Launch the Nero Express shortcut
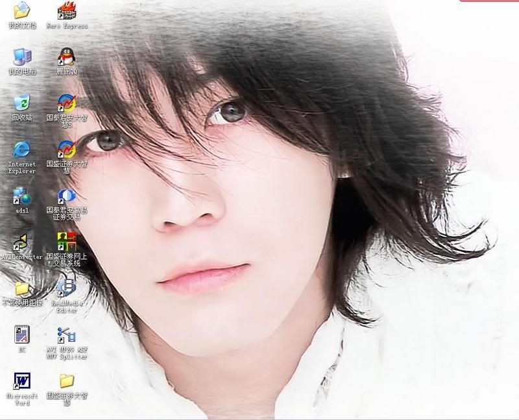This screenshot has height=420, width=519. (x=67, y=10)
